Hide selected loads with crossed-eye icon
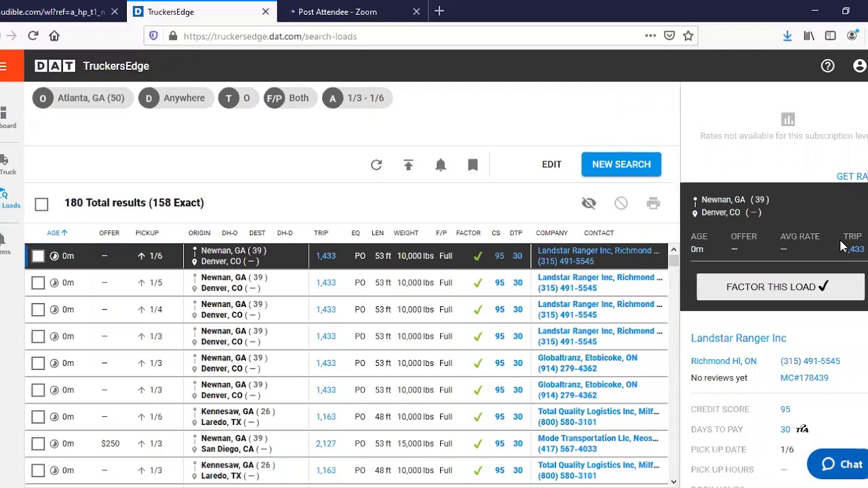This screenshot has height=488, width=868. (589, 203)
